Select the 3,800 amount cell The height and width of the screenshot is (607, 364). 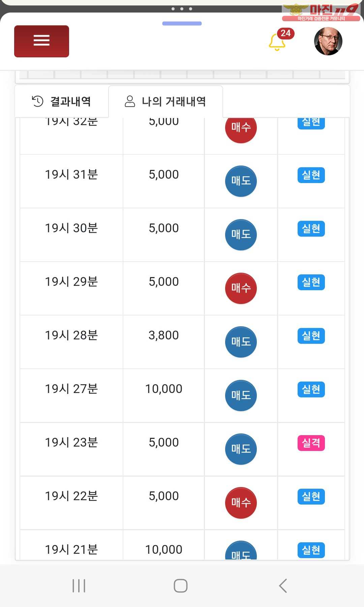tap(164, 342)
